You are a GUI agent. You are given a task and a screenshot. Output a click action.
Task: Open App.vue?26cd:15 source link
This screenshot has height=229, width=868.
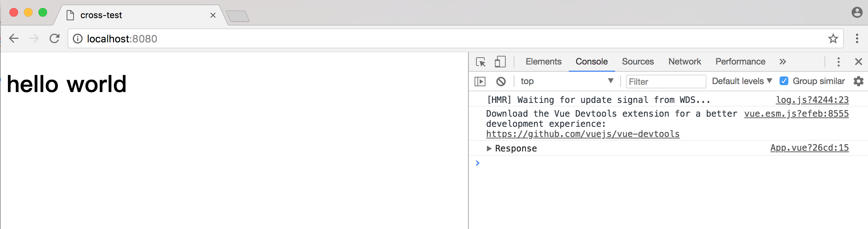coord(809,148)
